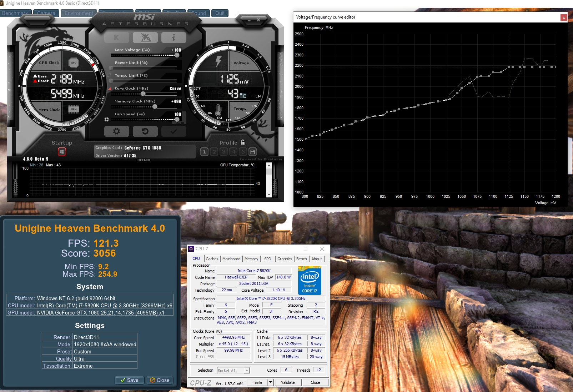Screen dimensions: 573x392
Task: Click the Sound button in Heaven Benchmark
Action: click(x=198, y=13)
